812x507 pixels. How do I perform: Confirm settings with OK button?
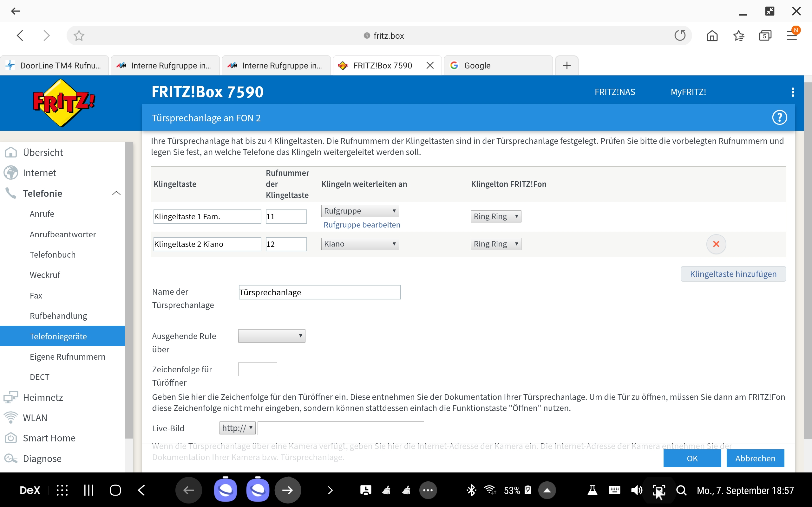click(x=692, y=458)
